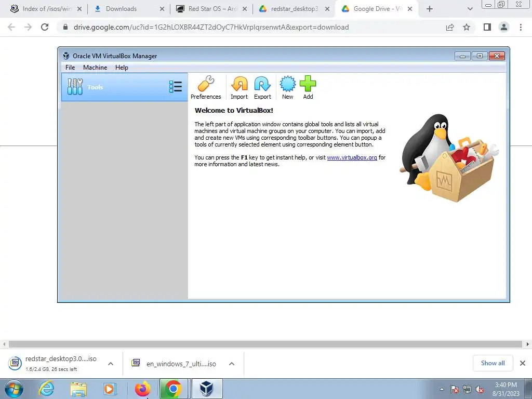The height and width of the screenshot is (399, 532).
Task: Close the Red Star OS tab
Action: (x=245, y=9)
